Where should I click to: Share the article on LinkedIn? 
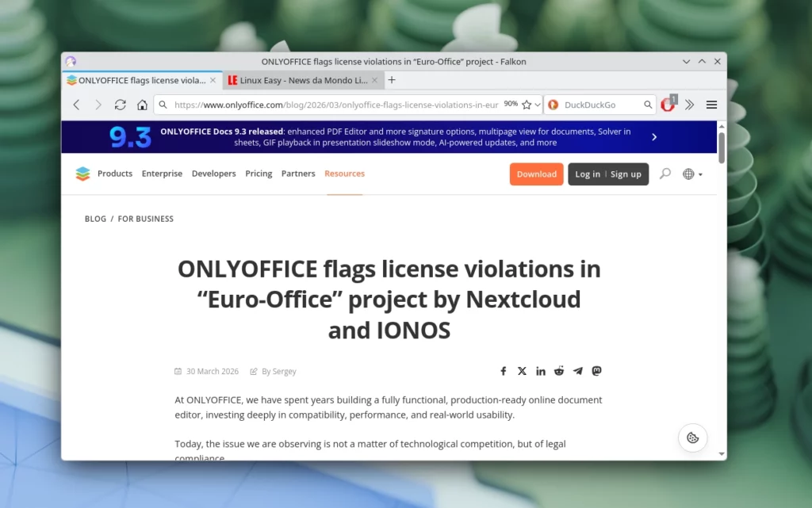pos(541,371)
